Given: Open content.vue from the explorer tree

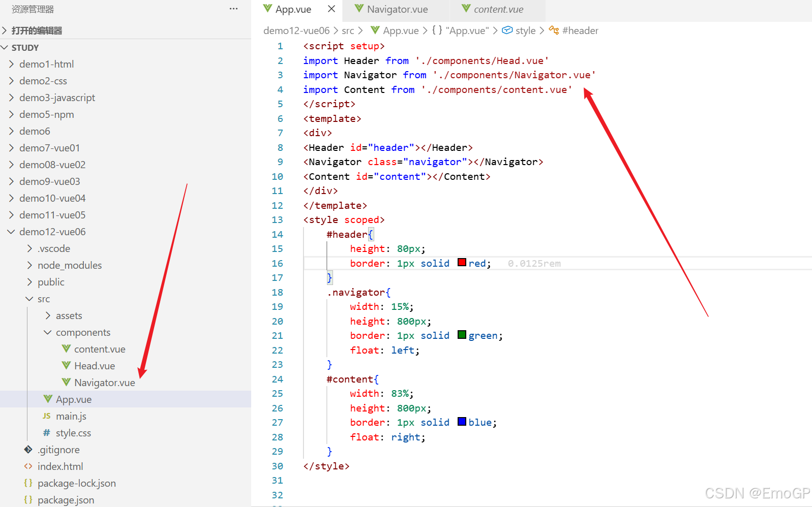Looking at the screenshot, I should click(100, 349).
